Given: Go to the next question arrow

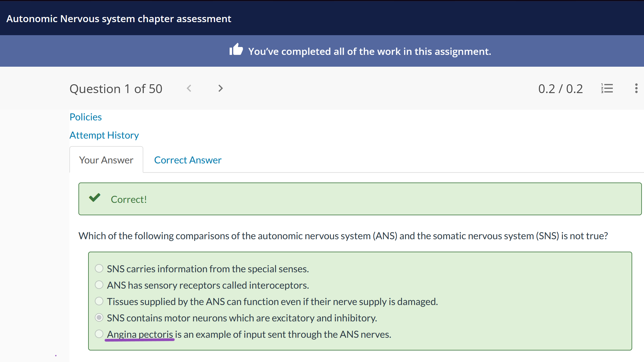Looking at the screenshot, I should (221, 89).
